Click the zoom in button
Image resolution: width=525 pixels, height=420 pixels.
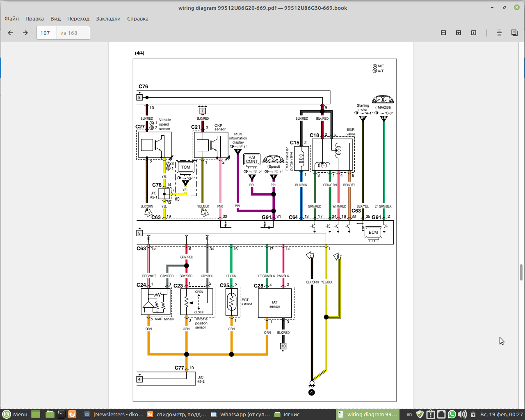point(459,33)
